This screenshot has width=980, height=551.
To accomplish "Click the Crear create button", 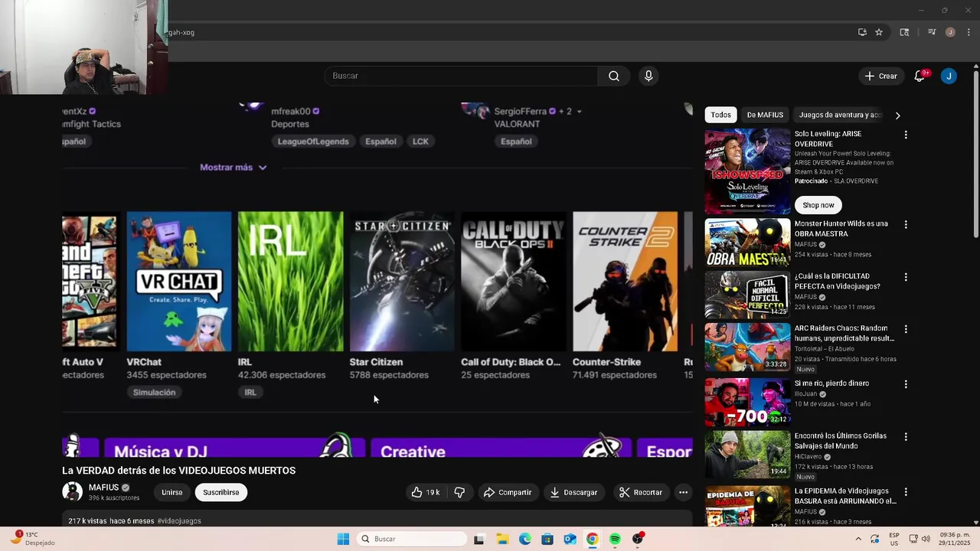I will click(880, 76).
